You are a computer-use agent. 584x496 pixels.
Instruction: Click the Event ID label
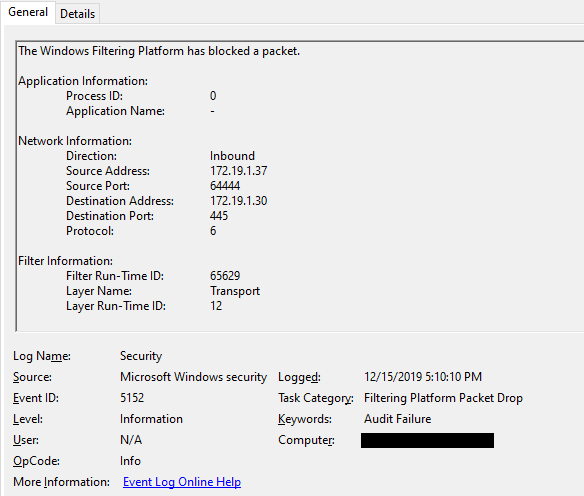tap(36, 398)
